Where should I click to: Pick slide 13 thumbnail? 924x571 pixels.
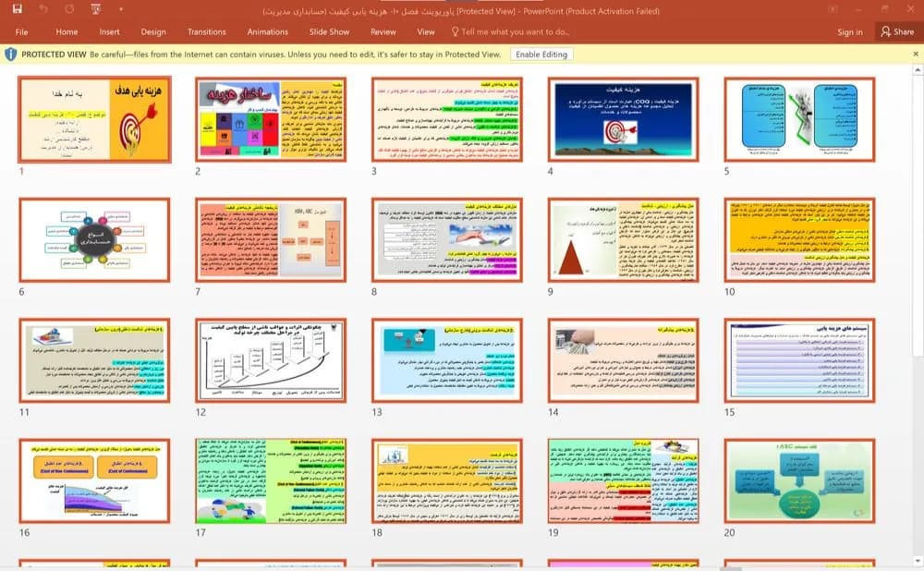point(447,360)
